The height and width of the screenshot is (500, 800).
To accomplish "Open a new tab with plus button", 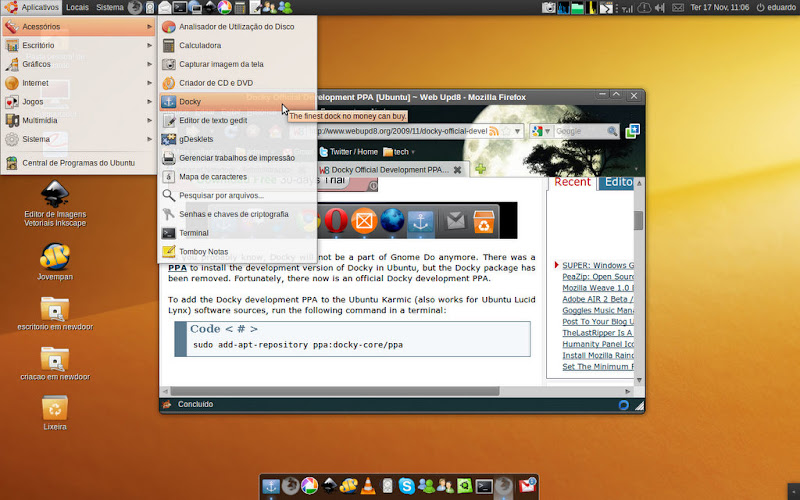I will (x=480, y=168).
